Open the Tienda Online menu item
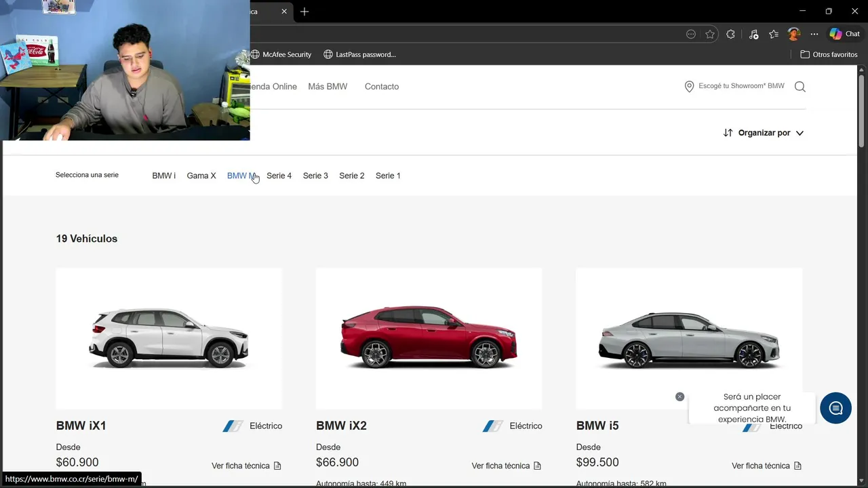 (274, 86)
